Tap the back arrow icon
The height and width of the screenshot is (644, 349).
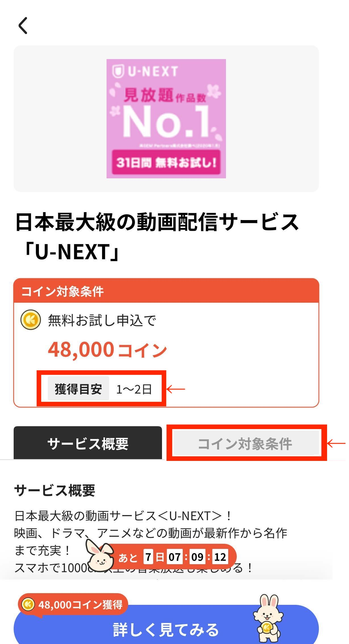click(x=23, y=26)
